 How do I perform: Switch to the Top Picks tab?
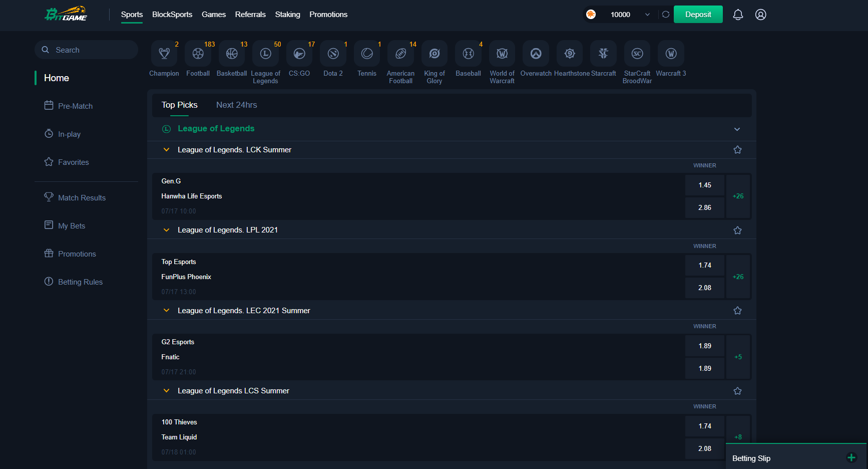pyautogui.click(x=180, y=105)
